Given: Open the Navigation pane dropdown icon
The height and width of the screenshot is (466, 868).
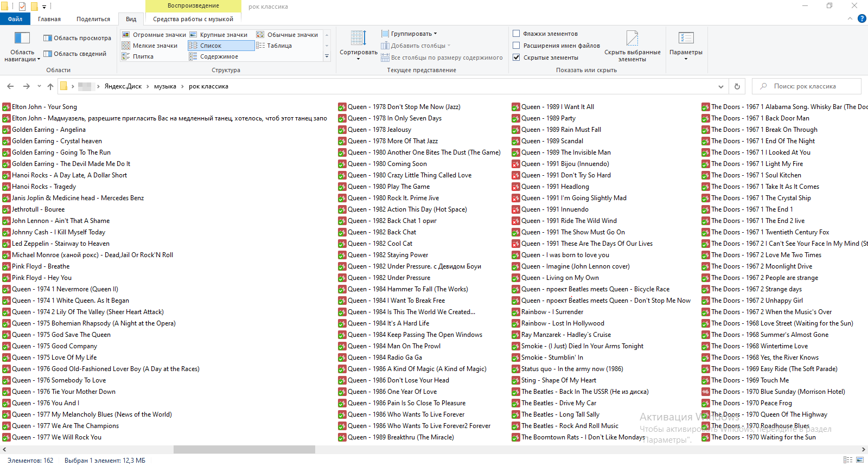Looking at the screenshot, I should [x=22, y=38].
